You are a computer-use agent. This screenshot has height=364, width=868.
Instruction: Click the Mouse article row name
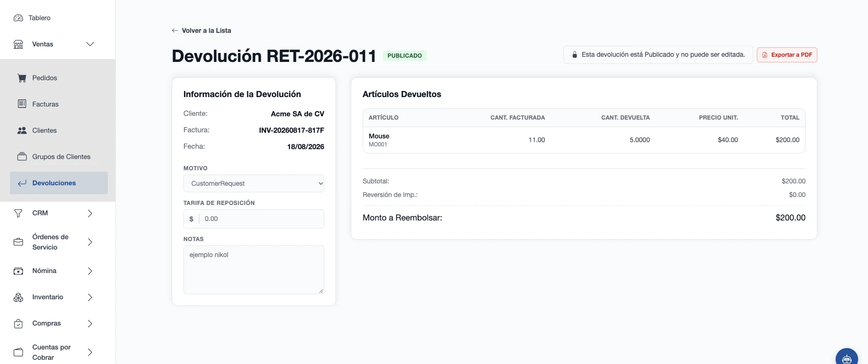(379, 136)
